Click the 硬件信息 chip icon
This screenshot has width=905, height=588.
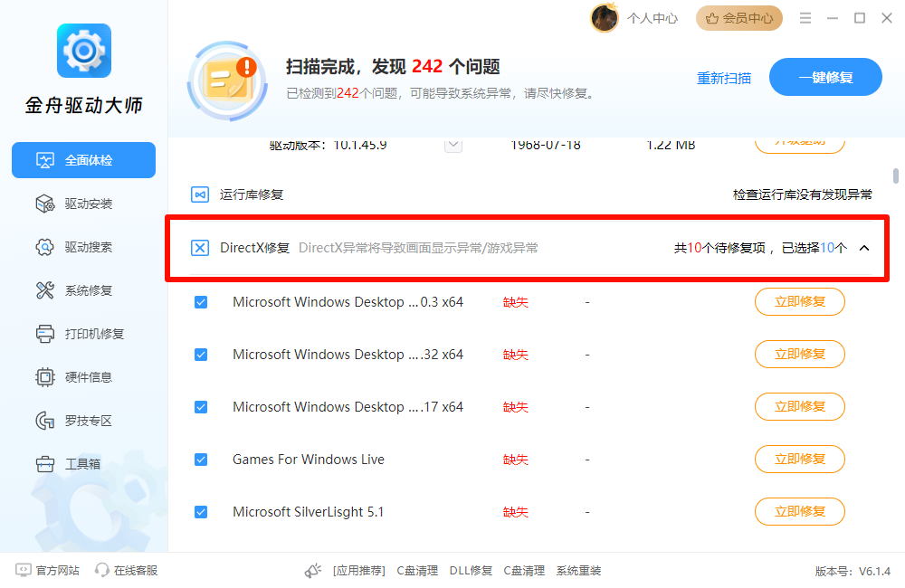(x=45, y=377)
